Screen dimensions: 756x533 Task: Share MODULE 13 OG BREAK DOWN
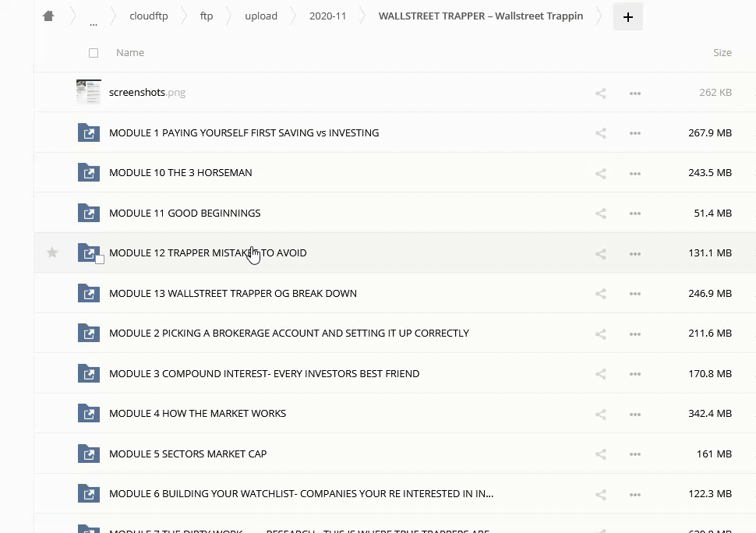pyautogui.click(x=600, y=294)
